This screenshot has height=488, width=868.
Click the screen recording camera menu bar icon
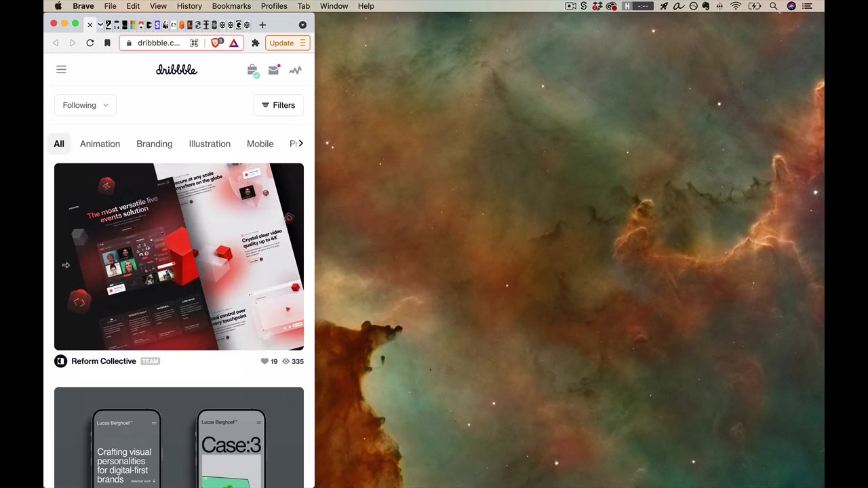pos(571,6)
